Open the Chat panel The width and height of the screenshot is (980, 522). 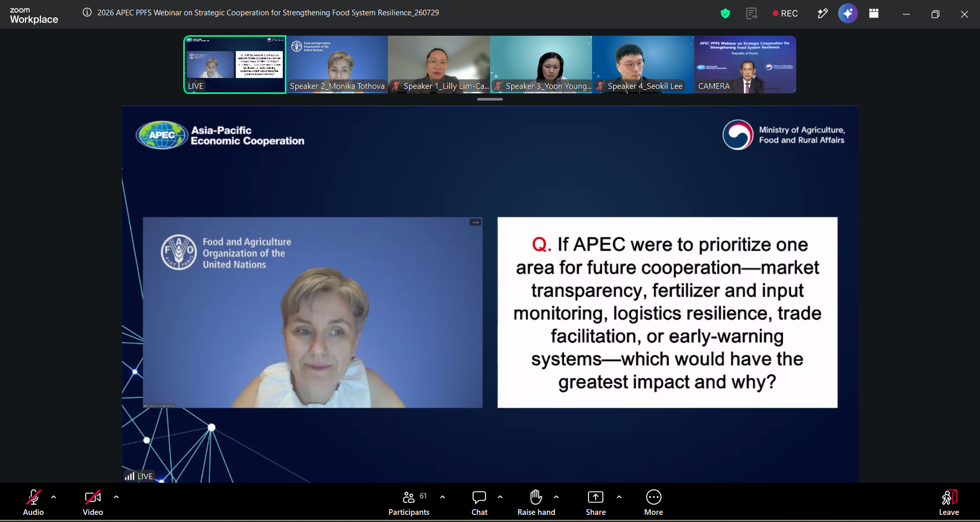coord(479,503)
